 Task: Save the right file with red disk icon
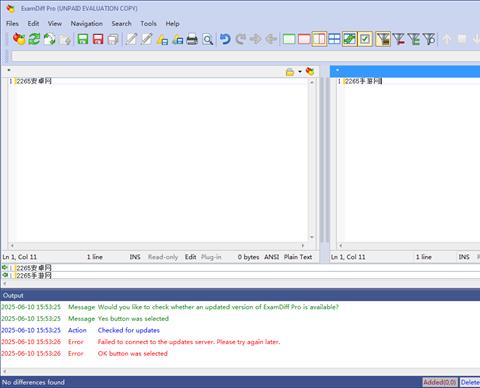(98, 39)
